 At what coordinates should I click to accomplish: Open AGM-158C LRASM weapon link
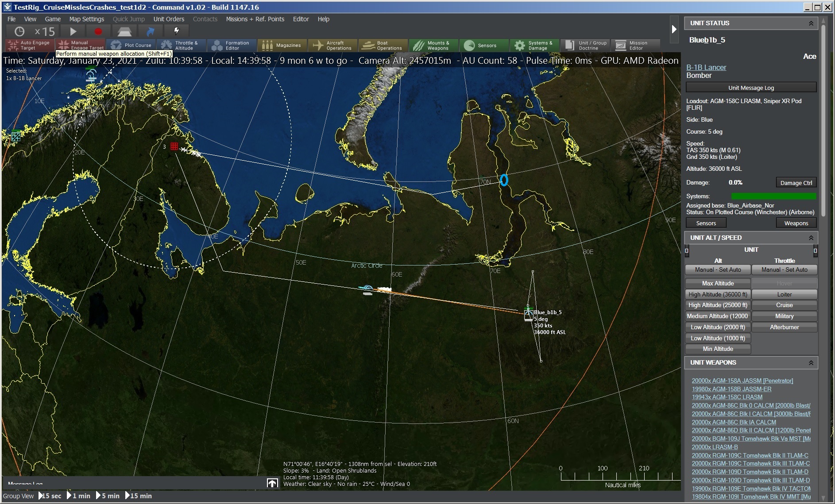(x=727, y=397)
